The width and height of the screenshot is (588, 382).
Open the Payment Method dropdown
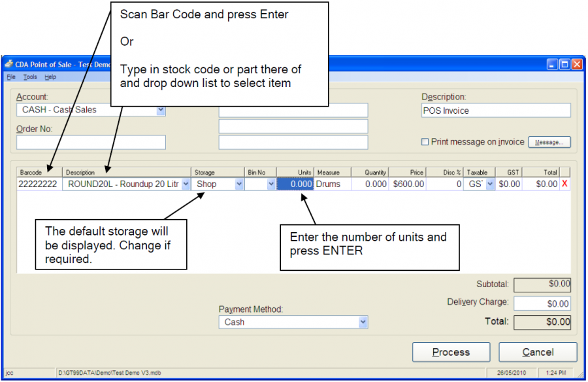pos(363,322)
